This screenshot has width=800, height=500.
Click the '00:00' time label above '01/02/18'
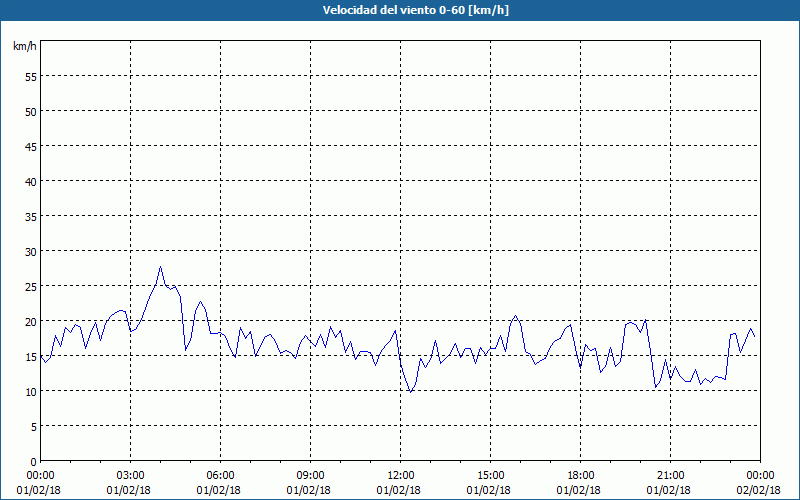pos(40,476)
